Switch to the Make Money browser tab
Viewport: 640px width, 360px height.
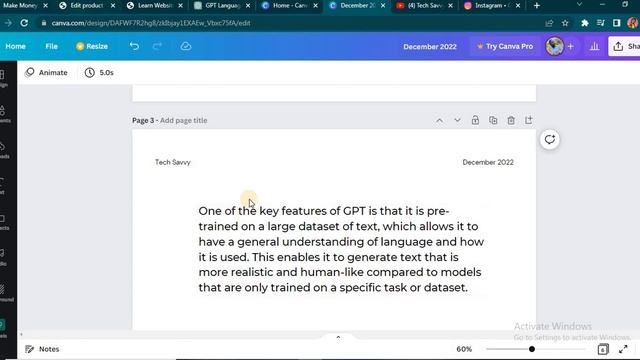pos(20,6)
